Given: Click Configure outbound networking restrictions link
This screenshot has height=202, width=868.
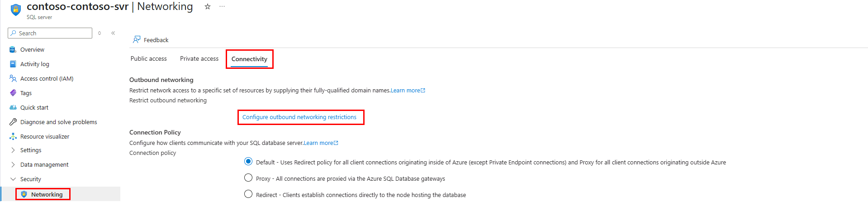Looking at the screenshot, I should (x=299, y=117).
